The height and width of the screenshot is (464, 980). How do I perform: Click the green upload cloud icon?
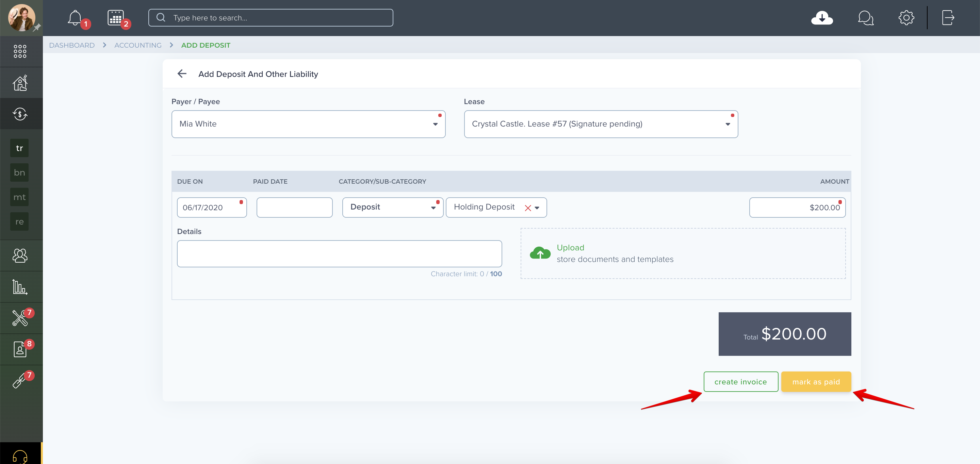[x=540, y=253]
